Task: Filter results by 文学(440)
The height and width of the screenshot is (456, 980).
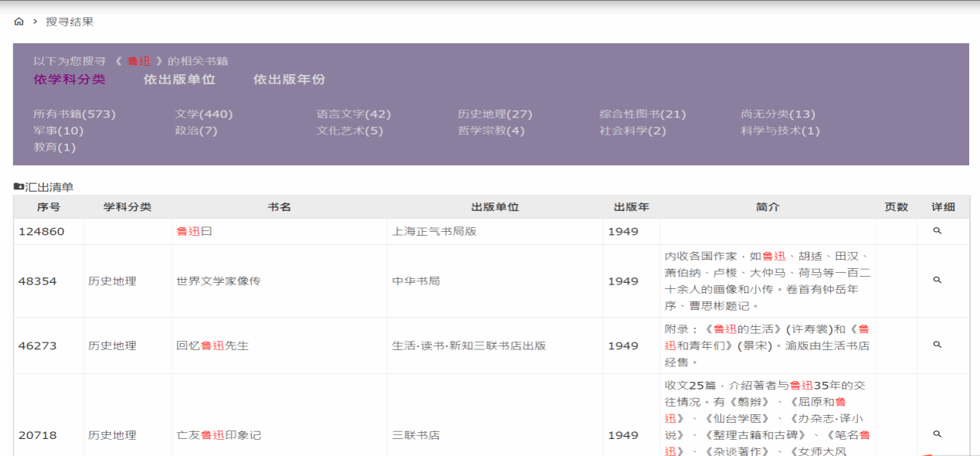Action: point(203,114)
